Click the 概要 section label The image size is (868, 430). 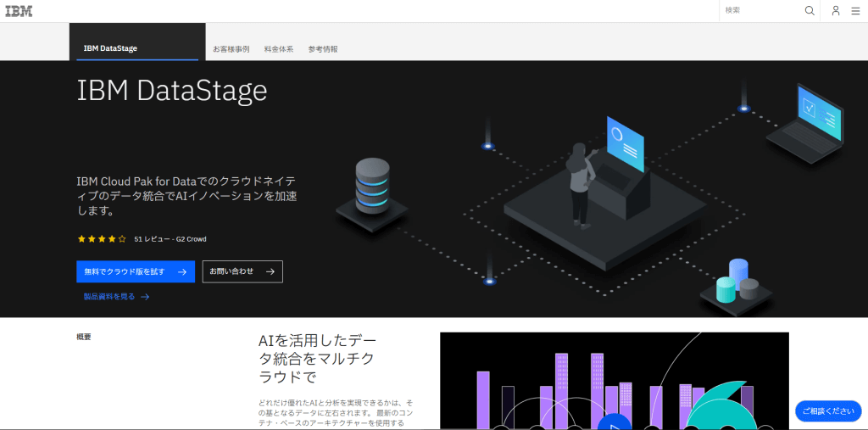pos(84,337)
